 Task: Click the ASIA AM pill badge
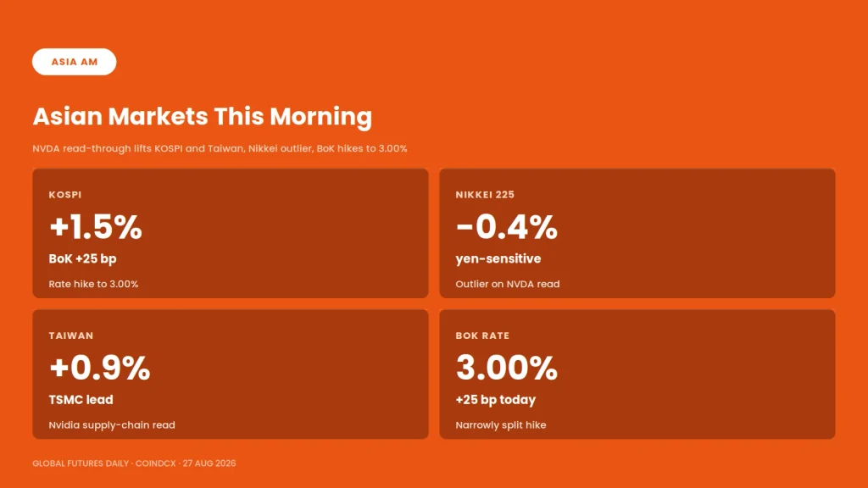75,62
